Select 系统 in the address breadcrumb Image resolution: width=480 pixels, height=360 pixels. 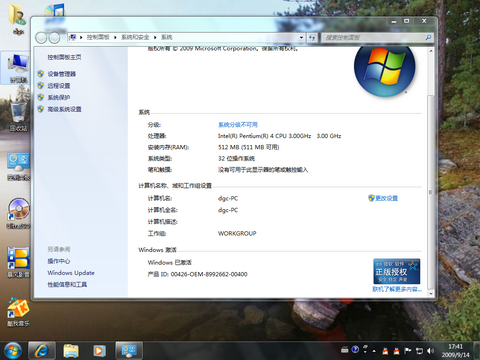pos(167,37)
